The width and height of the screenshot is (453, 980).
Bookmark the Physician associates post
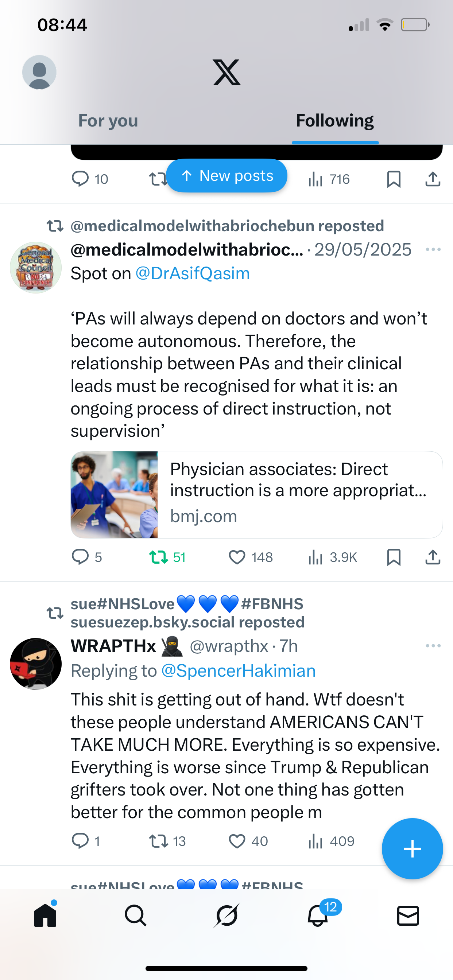[394, 557]
